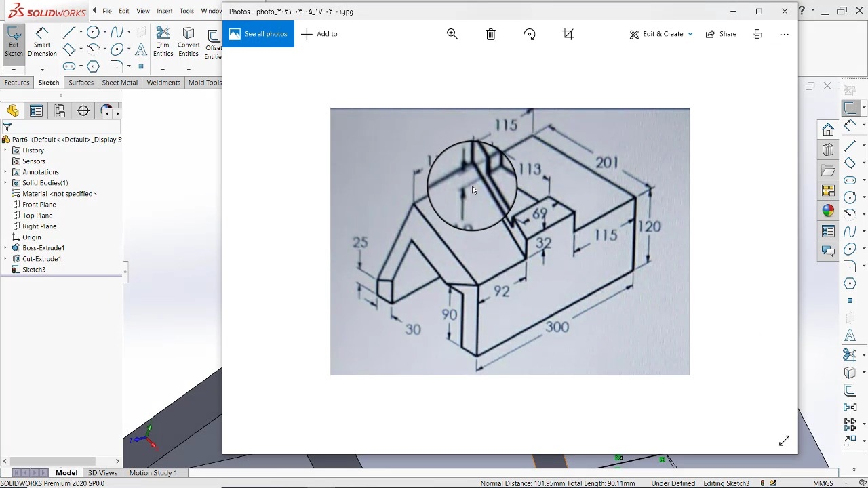Rotate the photo in Photos app
The width and height of the screenshot is (868, 488).
coord(530,34)
